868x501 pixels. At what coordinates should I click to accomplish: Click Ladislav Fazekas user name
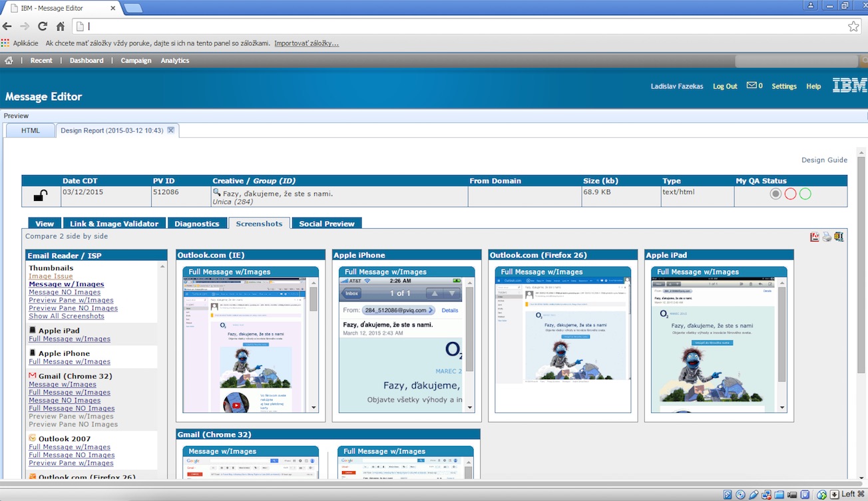[x=677, y=86]
